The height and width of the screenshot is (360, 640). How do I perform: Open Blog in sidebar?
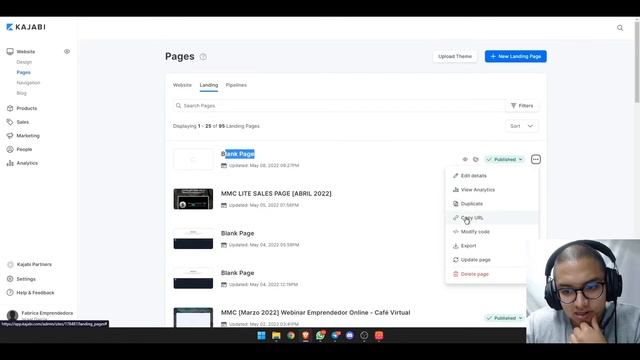(22, 93)
